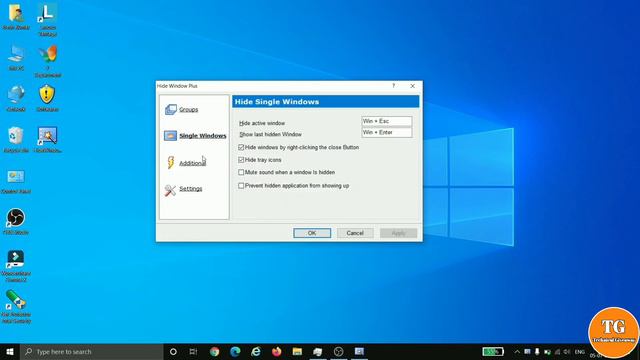Click the taskbar search box
Screen dimensions: 640x360
pos(92,351)
